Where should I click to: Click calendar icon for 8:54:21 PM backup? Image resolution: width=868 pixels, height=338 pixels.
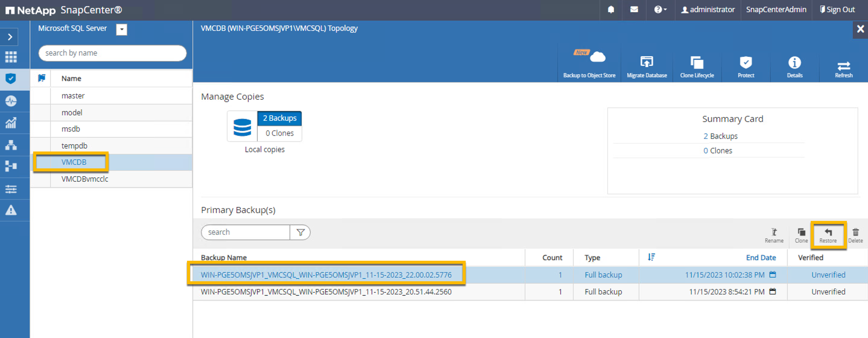coord(773,292)
